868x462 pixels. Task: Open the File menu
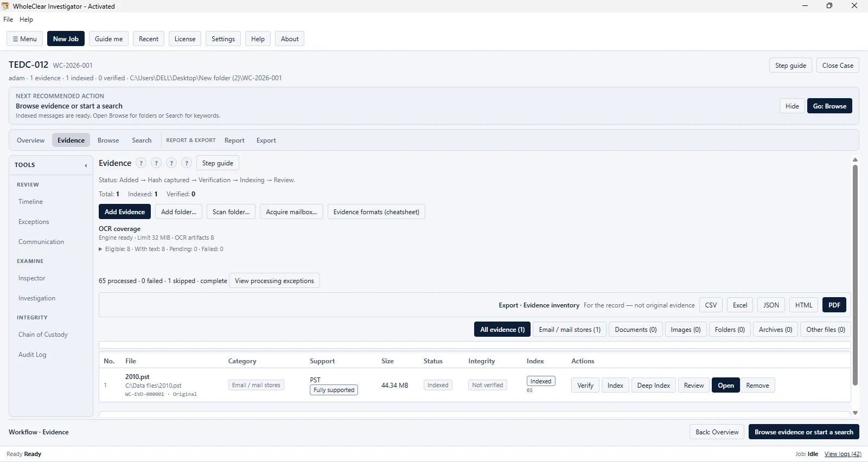tap(8, 20)
